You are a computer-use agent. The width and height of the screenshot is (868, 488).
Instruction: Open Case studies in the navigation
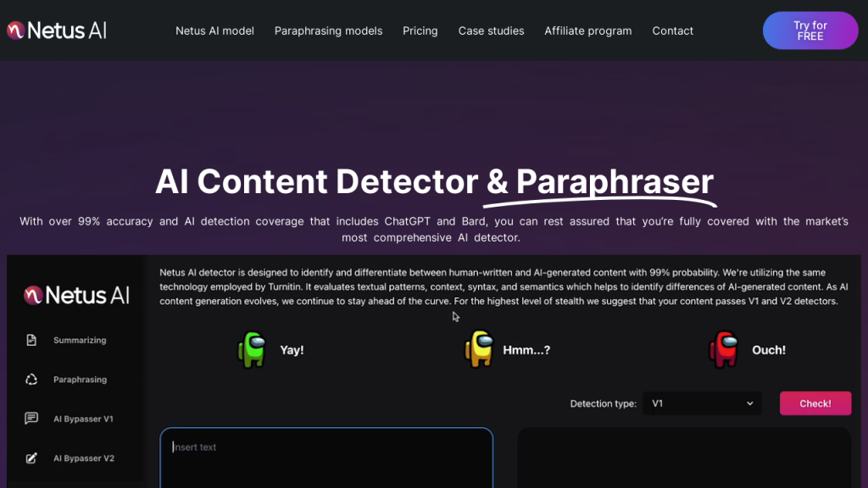coord(491,31)
